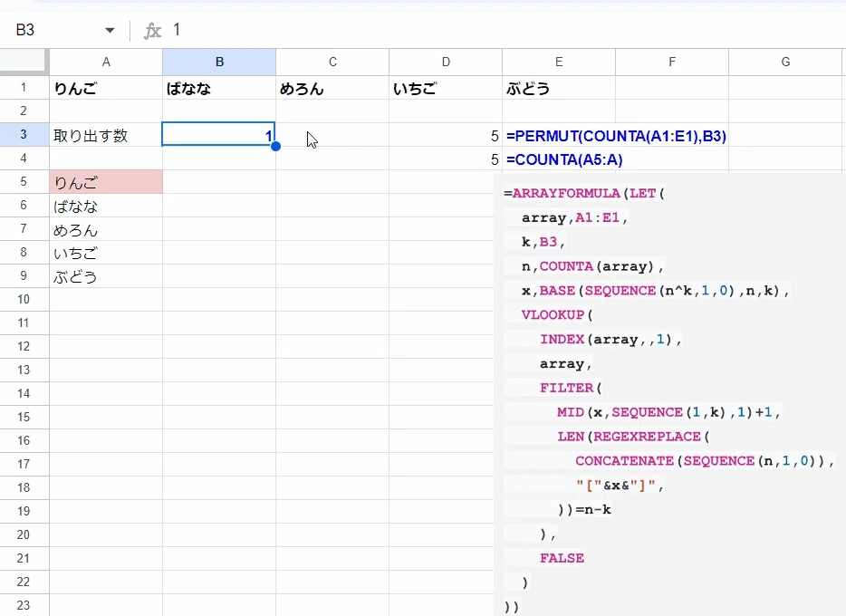The width and height of the screenshot is (846, 616).
Task: Select all cells via corner box
Action: pos(23,60)
